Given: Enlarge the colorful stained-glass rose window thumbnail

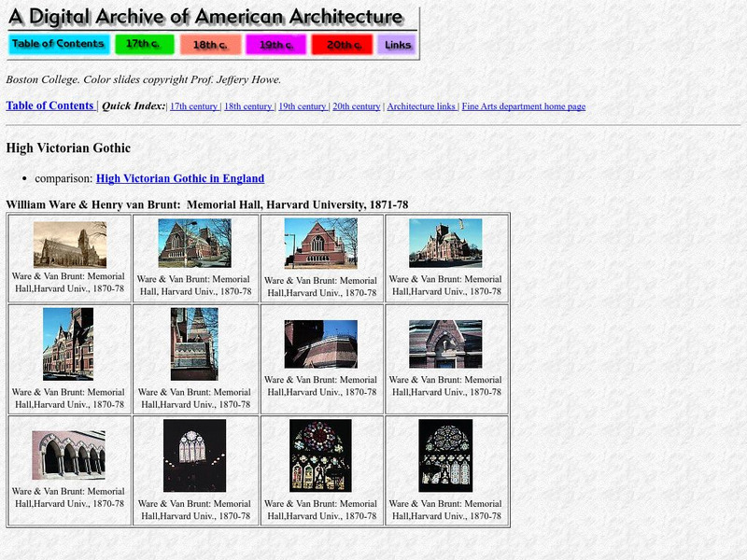Looking at the screenshot, I should pos(320,455).
